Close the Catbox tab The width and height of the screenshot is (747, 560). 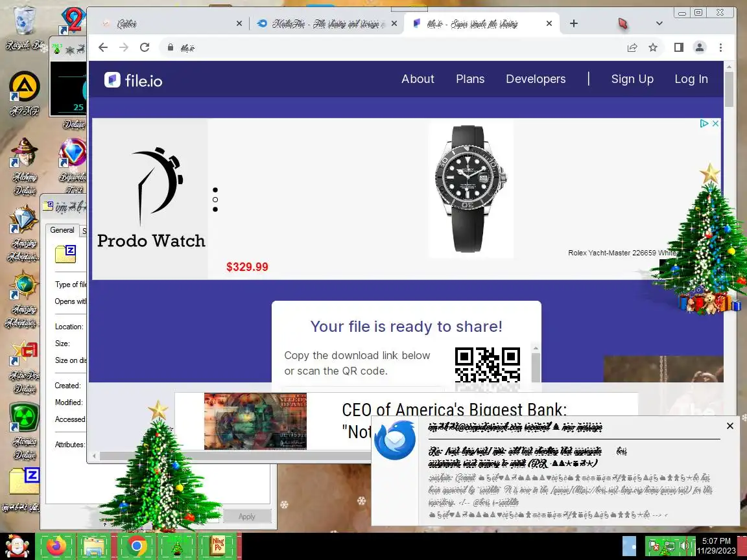click(239, 23)
